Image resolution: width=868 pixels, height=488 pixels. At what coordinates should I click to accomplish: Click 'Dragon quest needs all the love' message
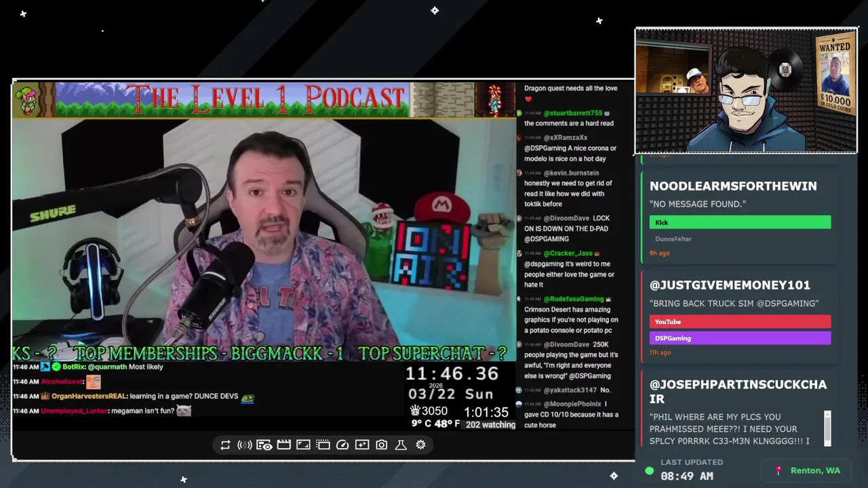[570, 88]
